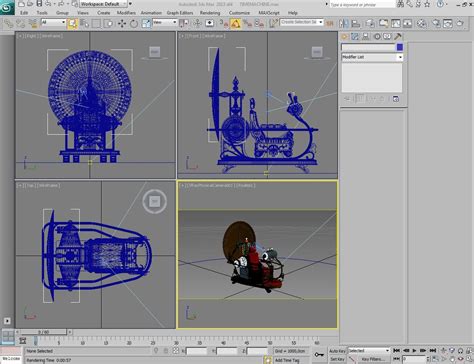Click the Align tool icon
This screenshot has height=364, width=474.
click(x=356, y=23)
